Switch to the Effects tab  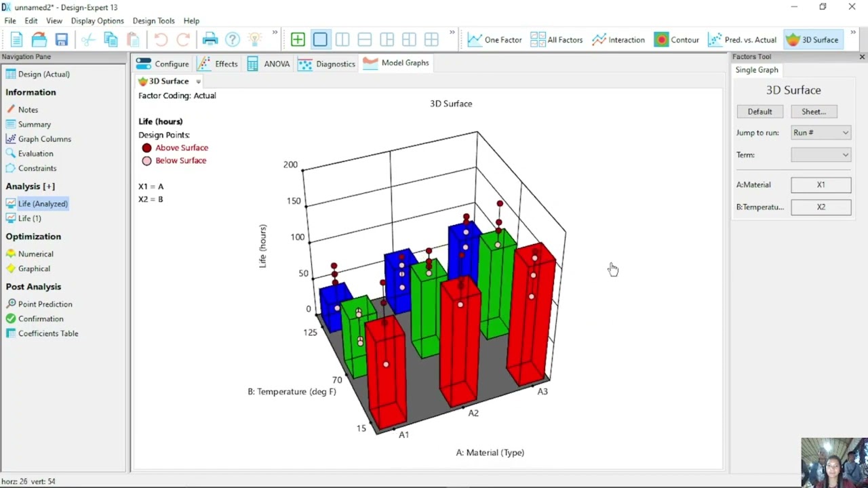[218, 64]
